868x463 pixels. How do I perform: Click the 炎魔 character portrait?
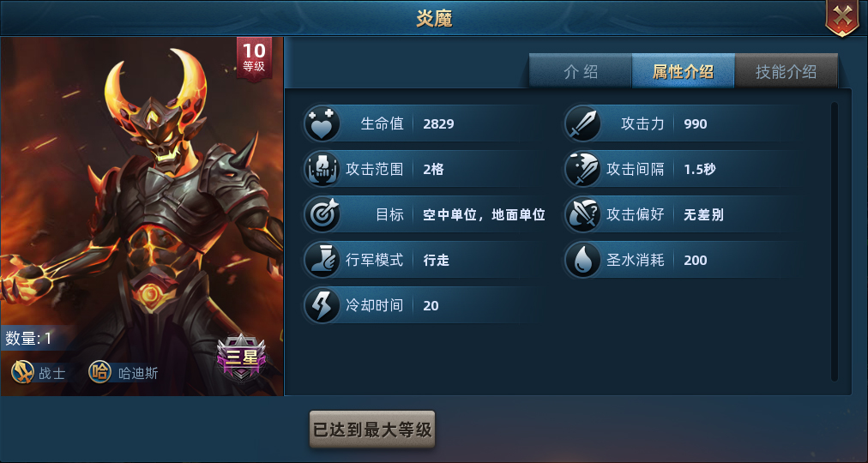point(142,216)
